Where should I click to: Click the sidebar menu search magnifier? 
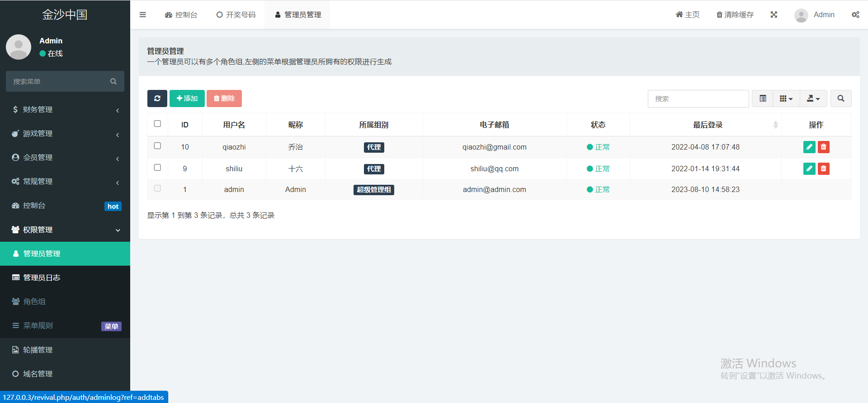(113, 81)
